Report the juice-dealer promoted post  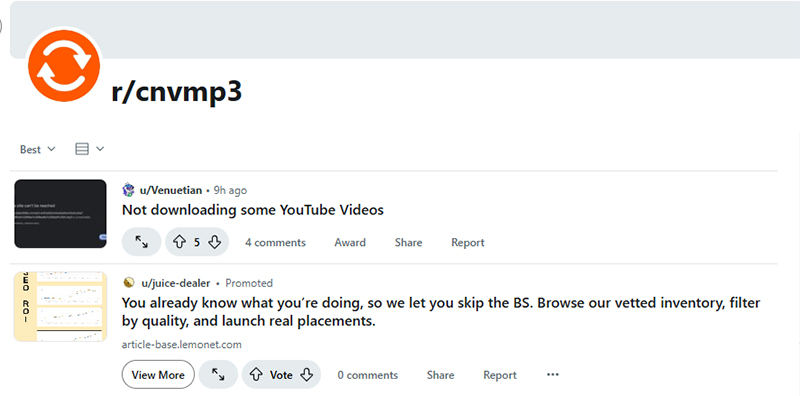(499, 375)
